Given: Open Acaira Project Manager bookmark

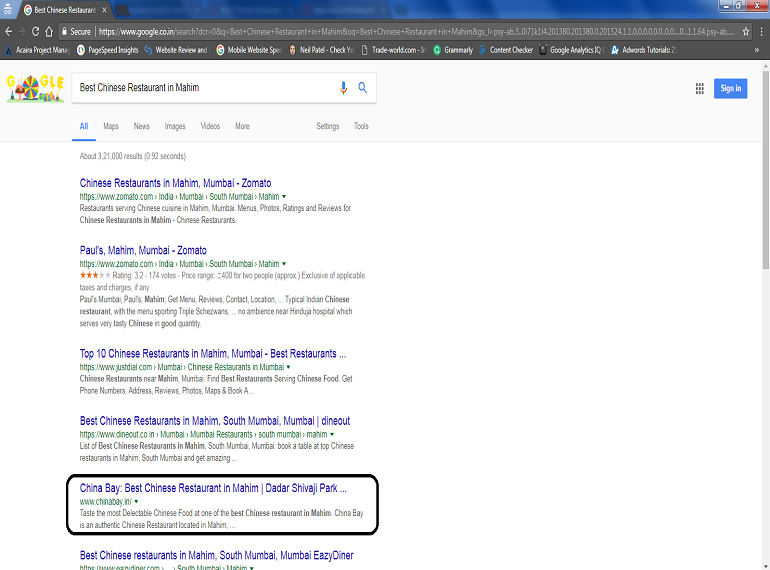Looking at the screenshot, I should click(38, 50).
